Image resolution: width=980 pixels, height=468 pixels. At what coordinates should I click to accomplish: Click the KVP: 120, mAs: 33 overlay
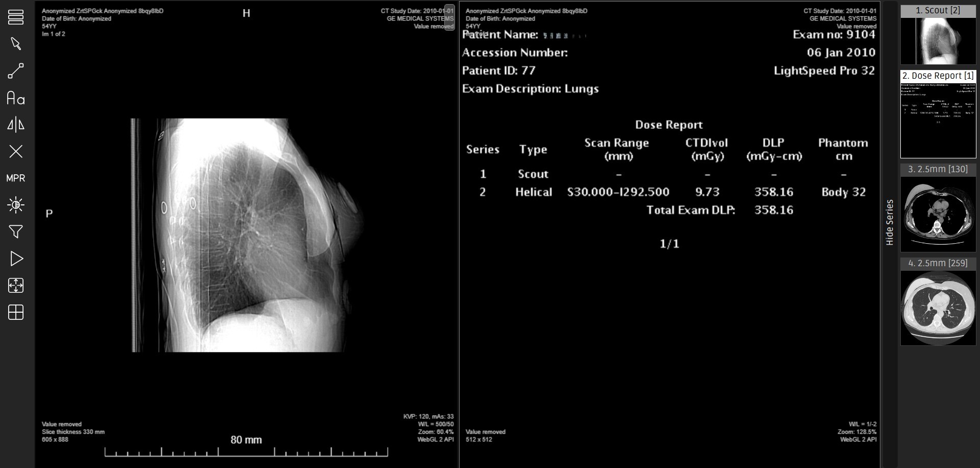(x=428, y=416)
